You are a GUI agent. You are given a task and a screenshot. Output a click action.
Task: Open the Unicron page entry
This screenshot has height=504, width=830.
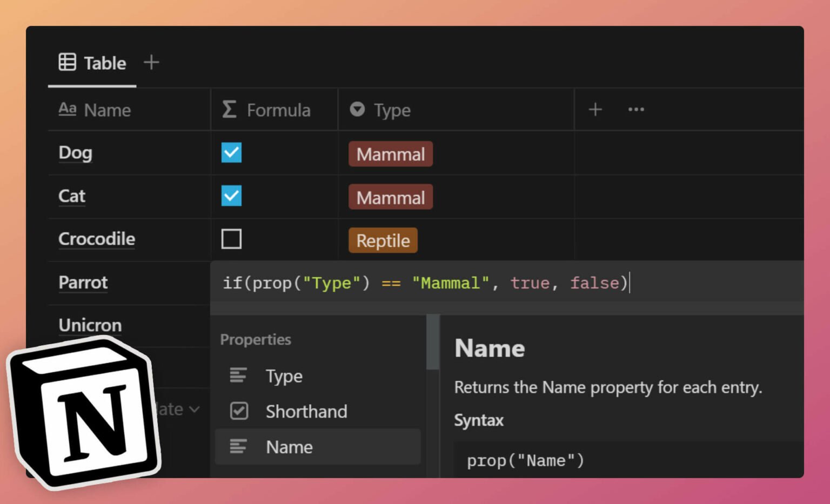tap(90, 325)
